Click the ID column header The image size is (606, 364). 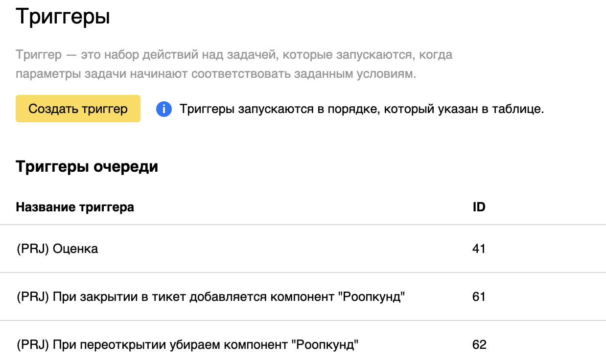click(479, 207)
